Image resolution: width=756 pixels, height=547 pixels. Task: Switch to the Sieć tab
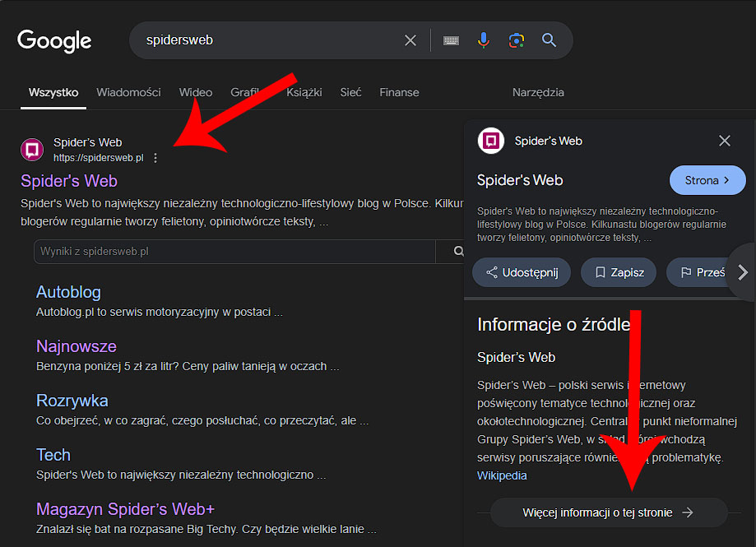point(350,92)
